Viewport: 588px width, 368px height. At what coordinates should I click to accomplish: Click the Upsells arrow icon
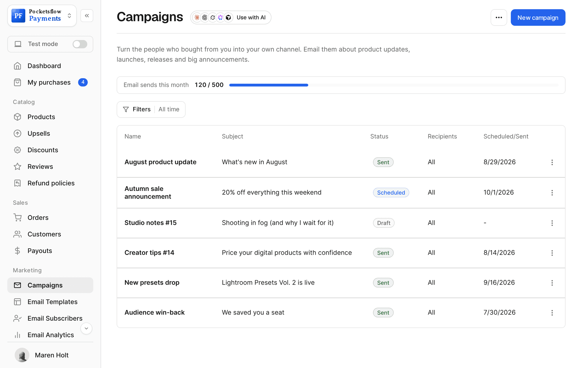click(x=18, y=133)
